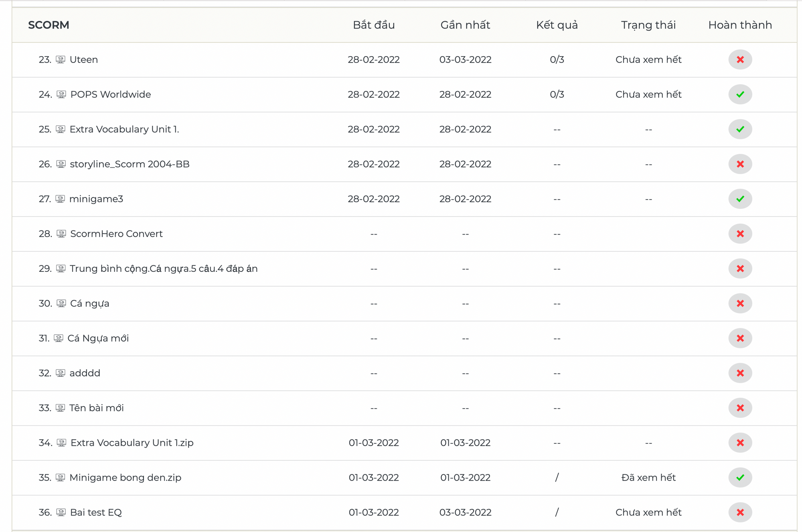Click red X for Tên bài mới
This screenshot has height=532, width=802.
pos(740,408)
